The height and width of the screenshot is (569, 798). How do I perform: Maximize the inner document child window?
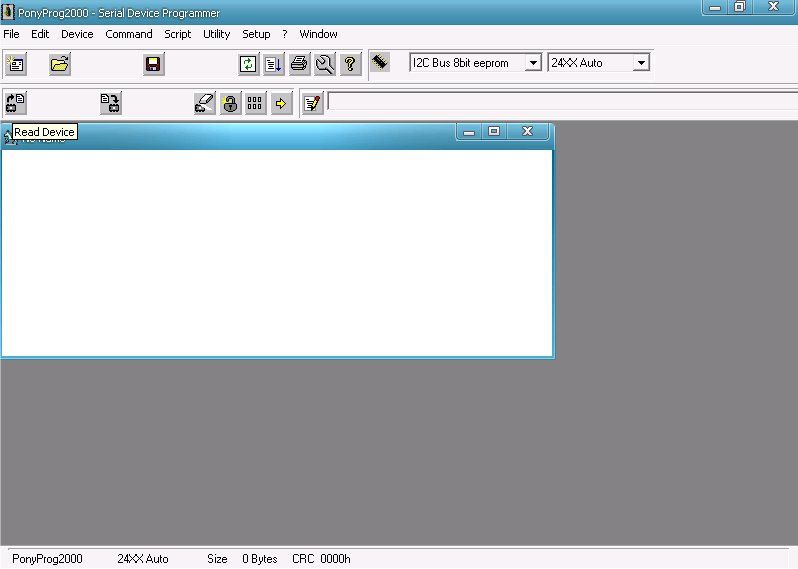(494, 131)
